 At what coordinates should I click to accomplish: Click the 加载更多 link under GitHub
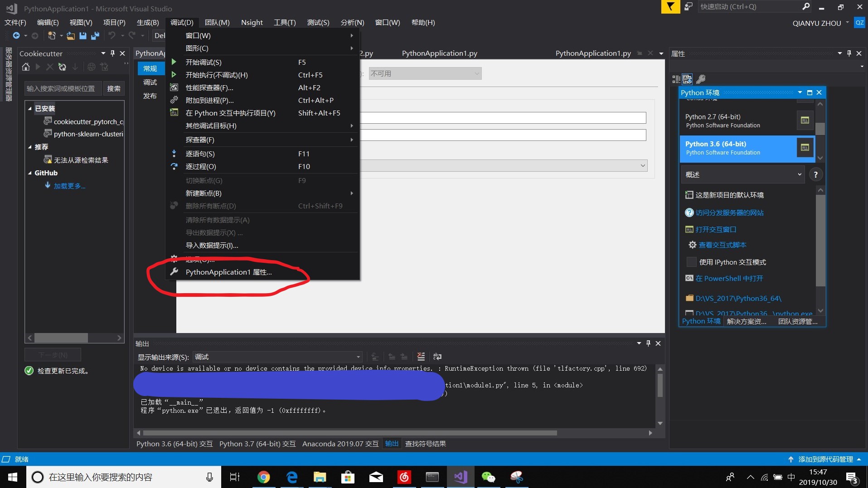[x=69, y=186]
